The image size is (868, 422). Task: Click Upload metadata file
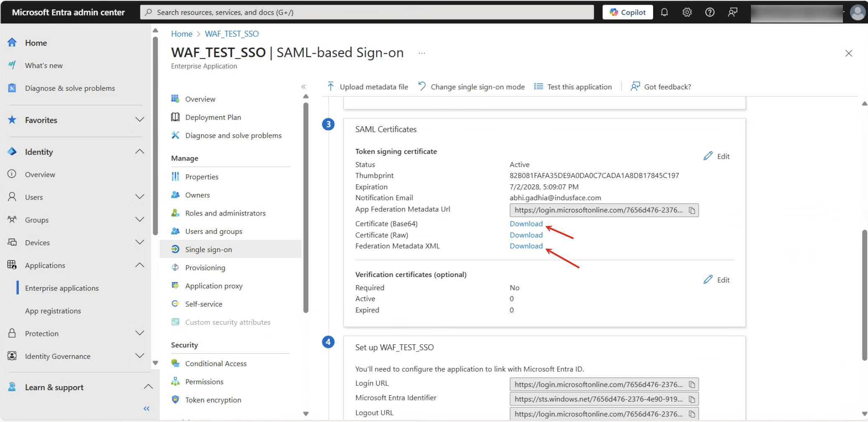click(x=368, y=86)
